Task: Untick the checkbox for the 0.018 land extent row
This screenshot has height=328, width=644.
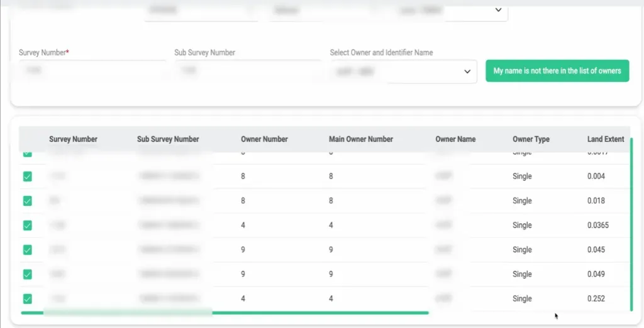Action: click(x=28, y=200)
